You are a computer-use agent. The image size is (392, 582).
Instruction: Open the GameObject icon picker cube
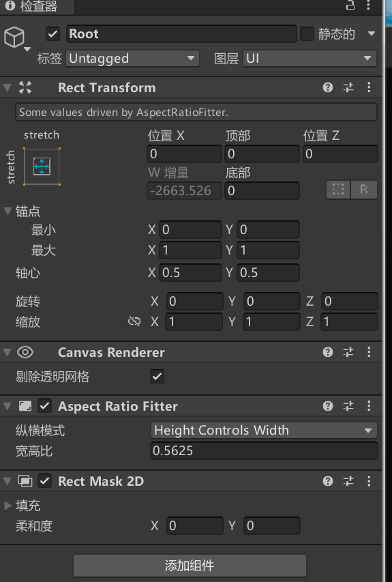(14, 37)
